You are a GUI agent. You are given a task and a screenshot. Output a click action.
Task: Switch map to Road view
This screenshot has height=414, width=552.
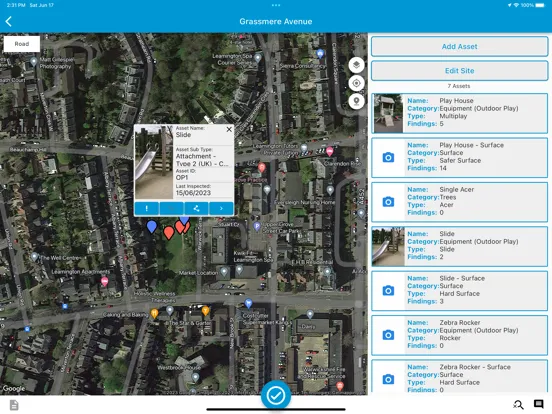(22, 44)
